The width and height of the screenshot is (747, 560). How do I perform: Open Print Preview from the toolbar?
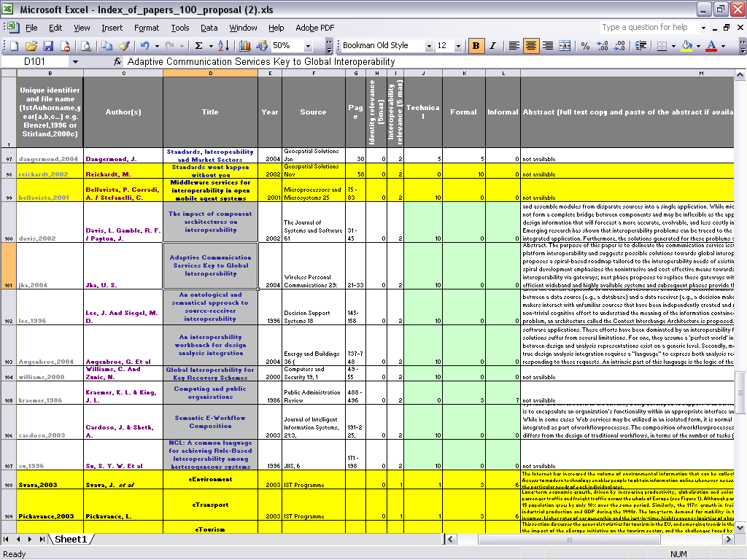click(x=86, y=46)
